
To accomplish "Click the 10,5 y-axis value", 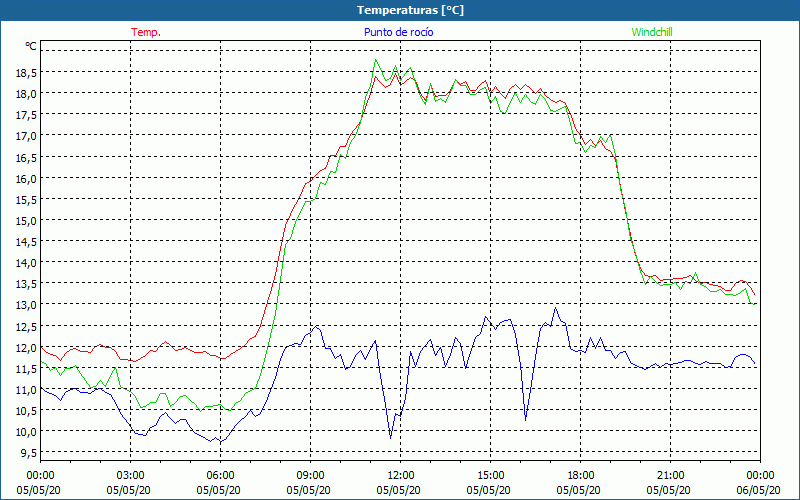I will coord(26,411).
